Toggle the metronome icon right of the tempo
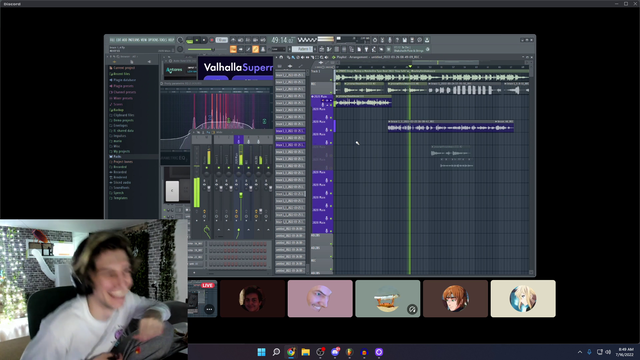The width and height of the screenshot is (640, 360). click(x=234, y=40)
